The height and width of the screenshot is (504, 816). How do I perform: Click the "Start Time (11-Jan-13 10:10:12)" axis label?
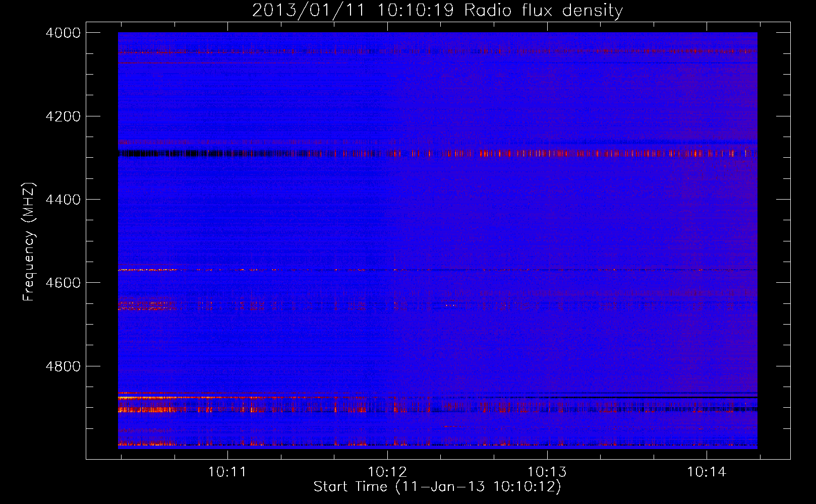click(437, 487)
